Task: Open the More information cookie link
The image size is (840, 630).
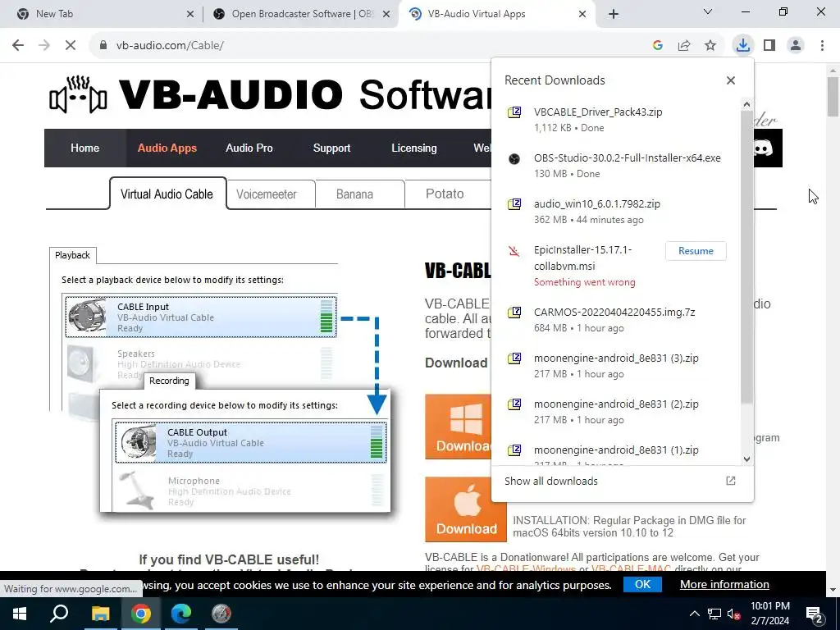Action: [724, 584]
